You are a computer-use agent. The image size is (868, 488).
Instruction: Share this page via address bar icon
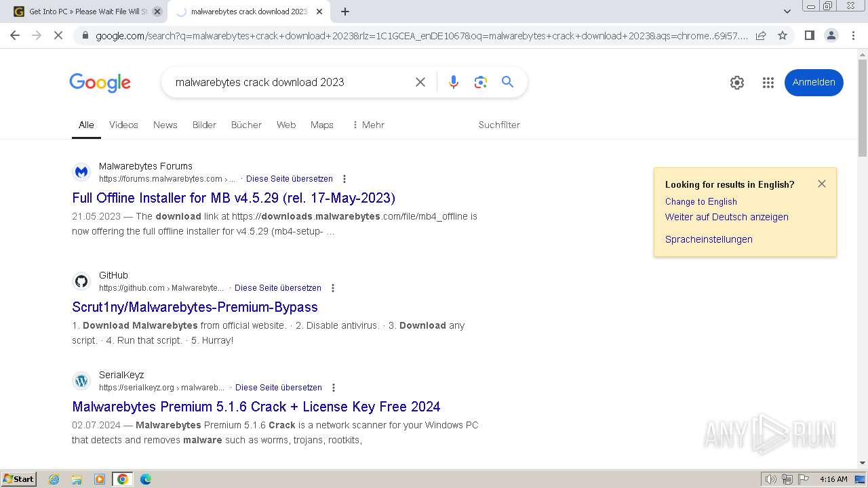pos(761,35)
